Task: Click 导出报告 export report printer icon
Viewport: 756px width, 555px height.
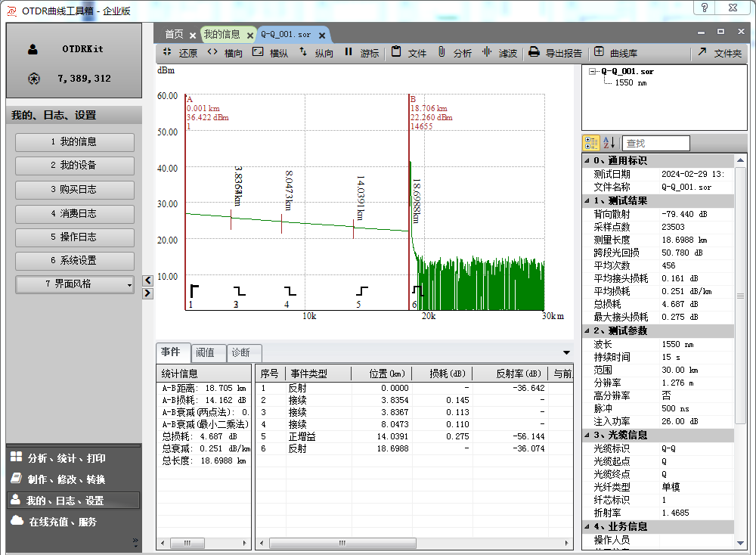Action: click(x=534, y=53)
